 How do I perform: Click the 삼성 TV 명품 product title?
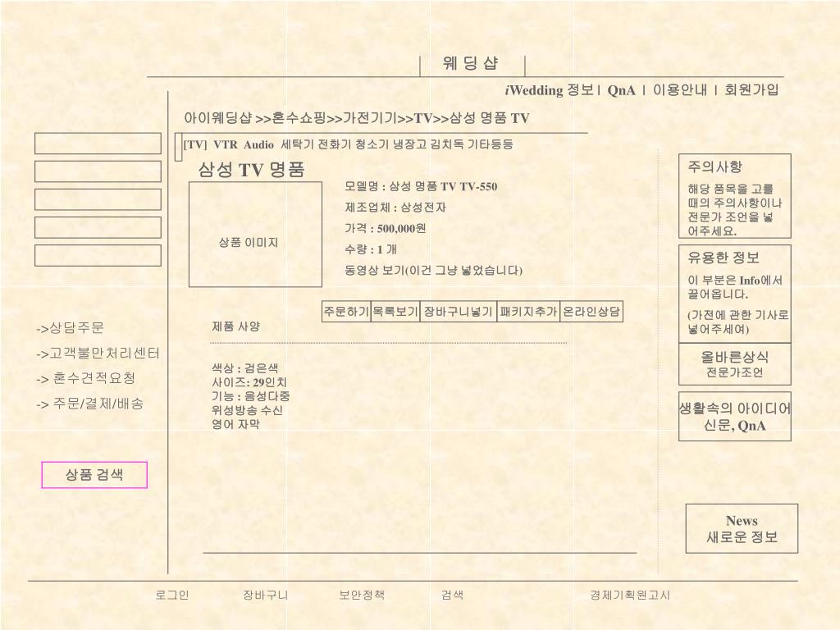[x=251, y=170]
